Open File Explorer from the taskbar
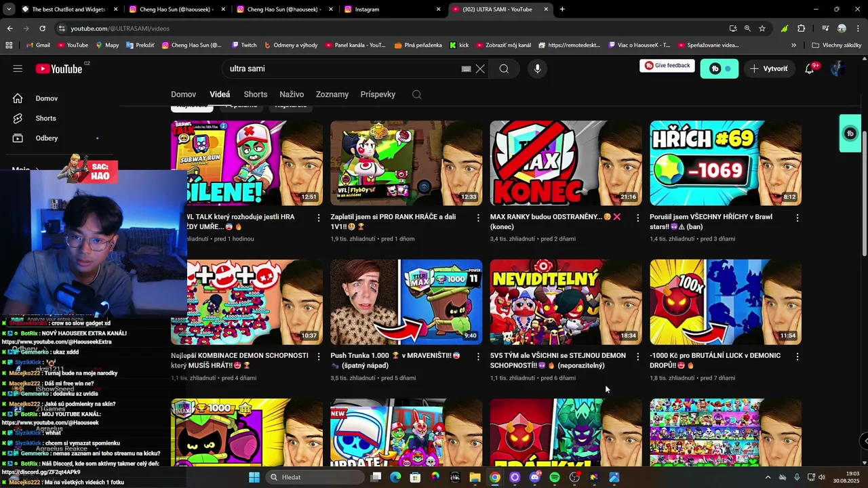 [x=475, y=477]
